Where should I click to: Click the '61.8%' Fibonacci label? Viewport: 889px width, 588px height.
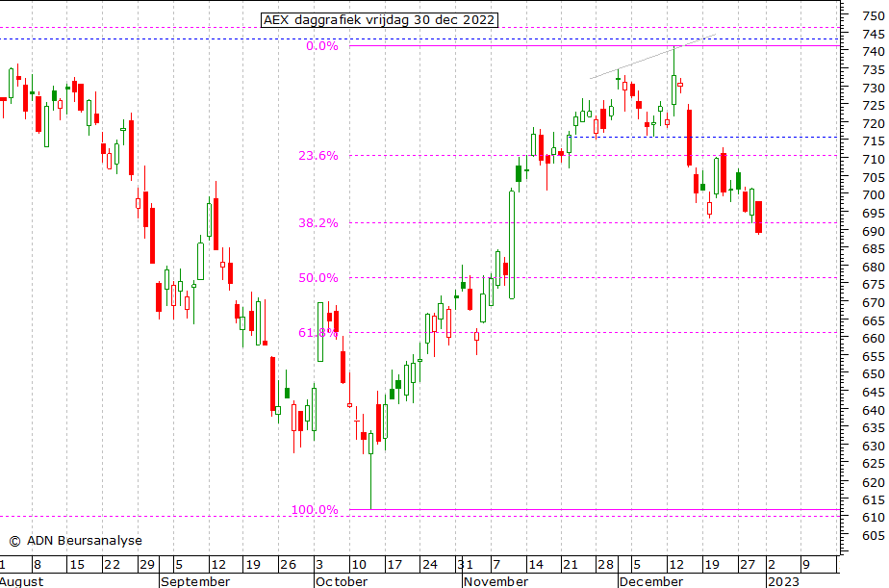318,332
